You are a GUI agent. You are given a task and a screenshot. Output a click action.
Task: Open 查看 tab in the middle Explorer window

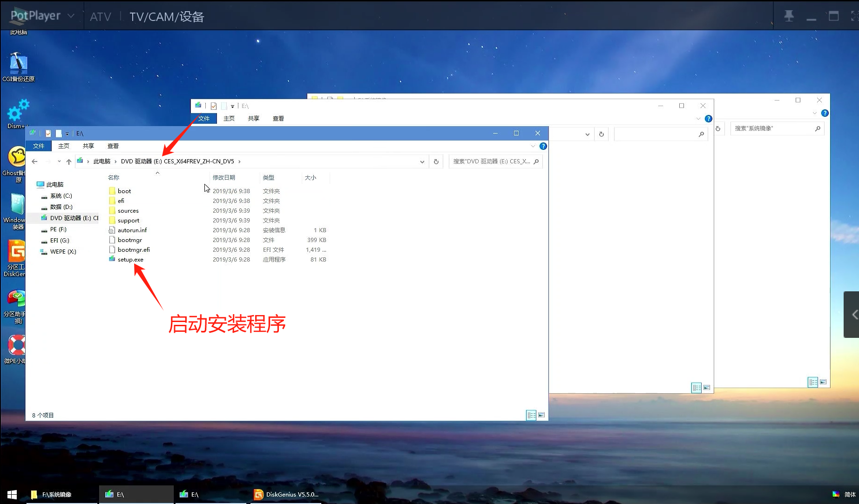pyautogui.click(x=278, y=119)
